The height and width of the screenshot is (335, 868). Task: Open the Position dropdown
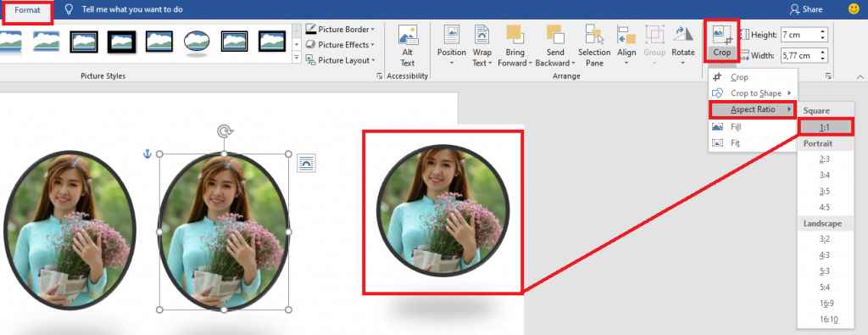[x=452, y=46]
